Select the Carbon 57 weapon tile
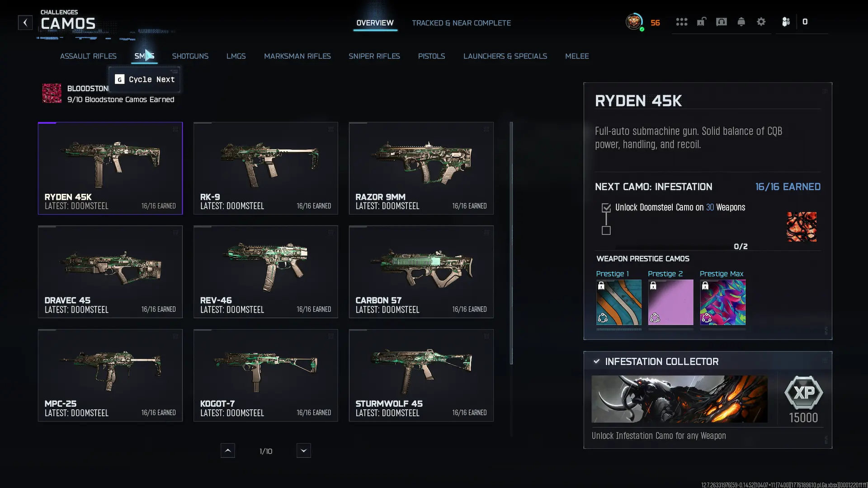This screenshot has height=488, width=868. pyautogui.click(x=421, y=272)
